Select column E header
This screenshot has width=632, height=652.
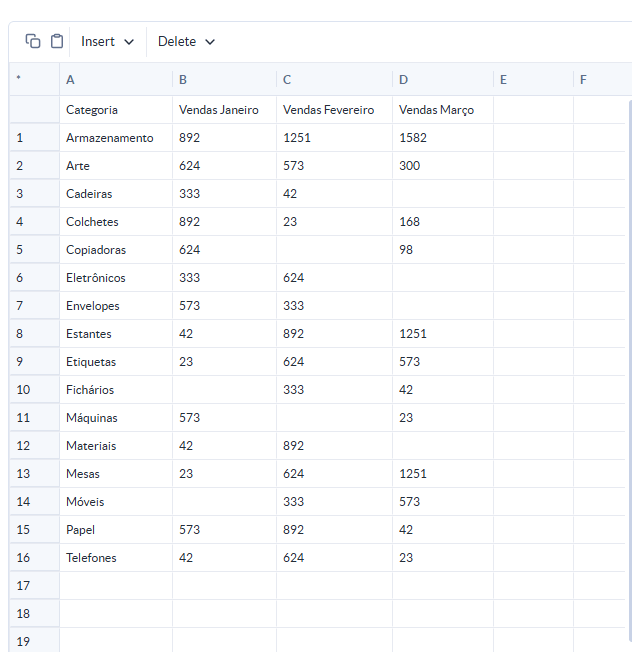coord(533,79)
